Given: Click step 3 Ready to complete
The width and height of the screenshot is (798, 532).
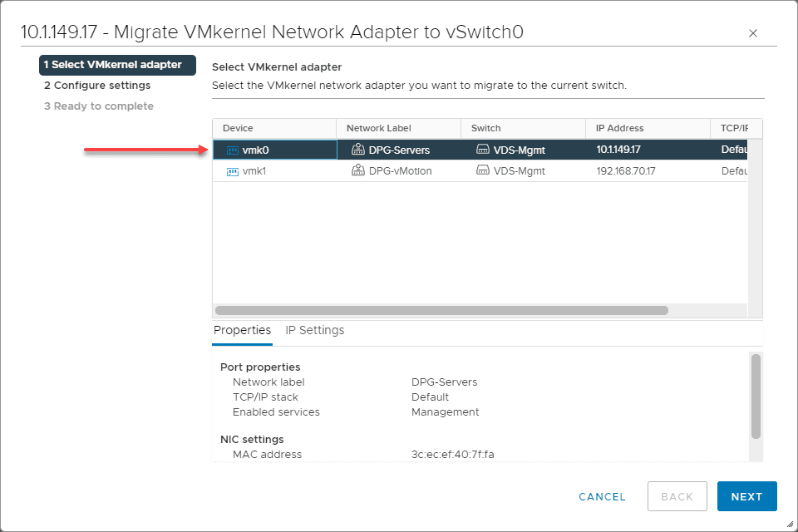Looking at the screenshot, I should (x=98, y=106).
